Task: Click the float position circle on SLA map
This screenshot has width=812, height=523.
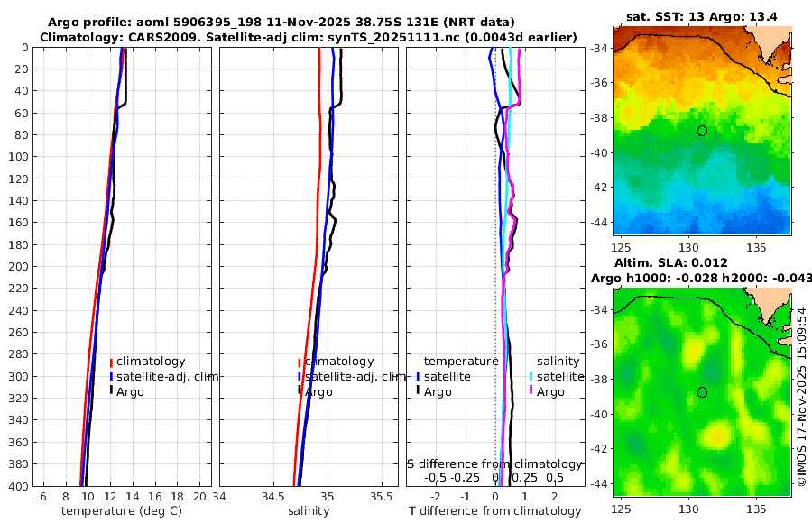Action: click(702, 392)
